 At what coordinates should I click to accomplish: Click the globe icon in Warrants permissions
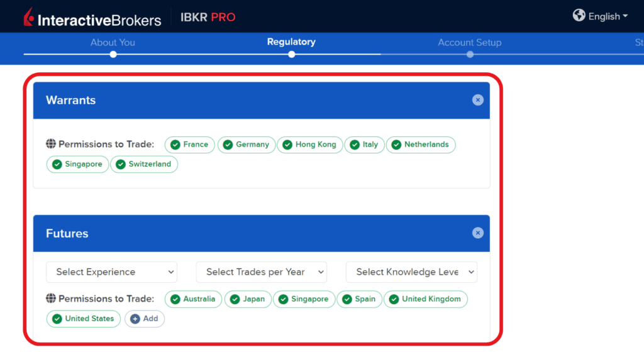click(51, 144)
